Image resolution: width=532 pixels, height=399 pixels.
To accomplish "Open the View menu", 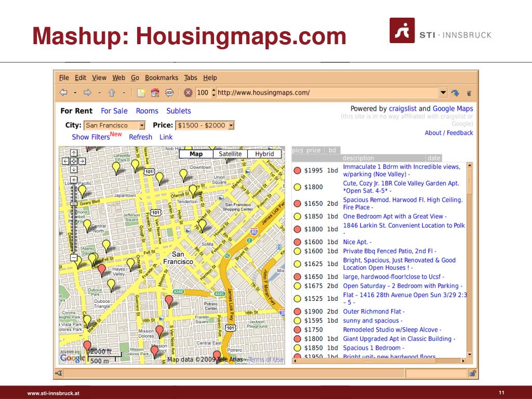I will tap(99, 78).
